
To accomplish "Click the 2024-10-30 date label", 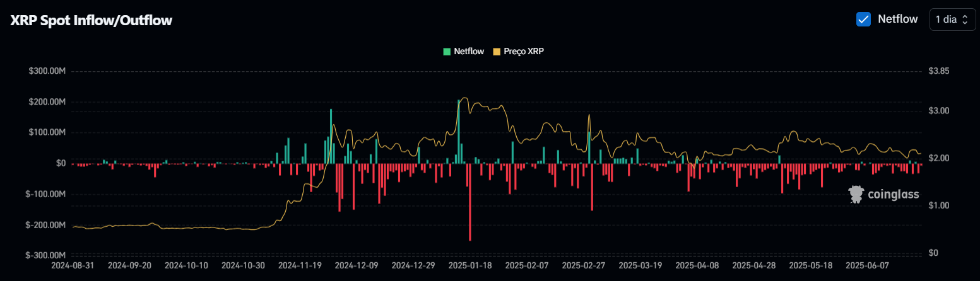I will pyautogui.click(x=243, y=267).
